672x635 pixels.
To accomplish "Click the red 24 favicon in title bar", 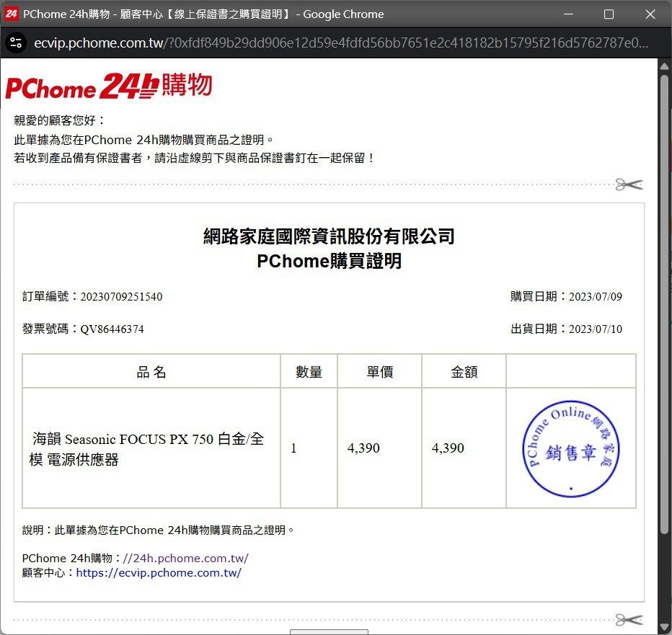I will point(11,14).
